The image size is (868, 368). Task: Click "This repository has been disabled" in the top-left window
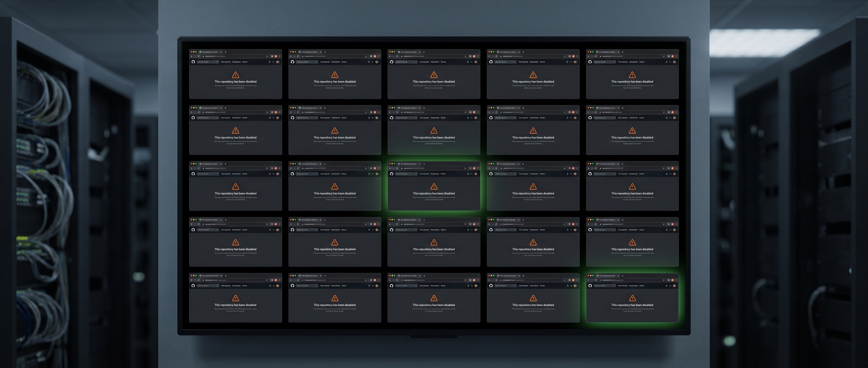(236, 82)
